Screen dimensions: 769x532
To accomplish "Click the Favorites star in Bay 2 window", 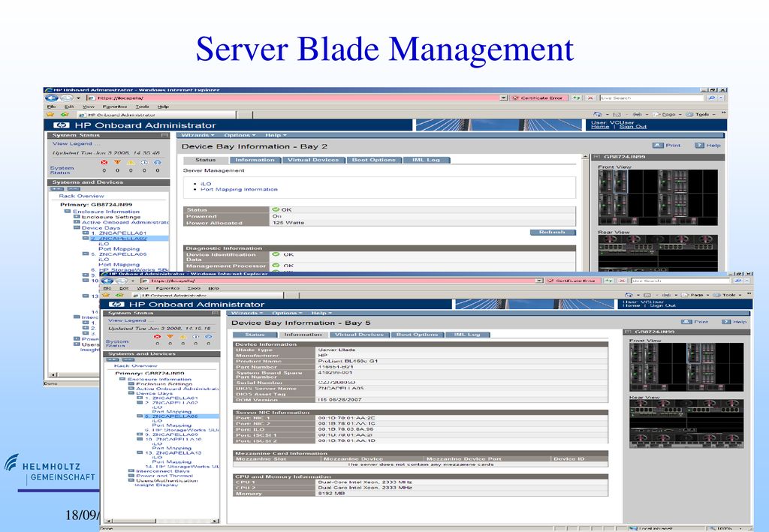I will [50, 115].
